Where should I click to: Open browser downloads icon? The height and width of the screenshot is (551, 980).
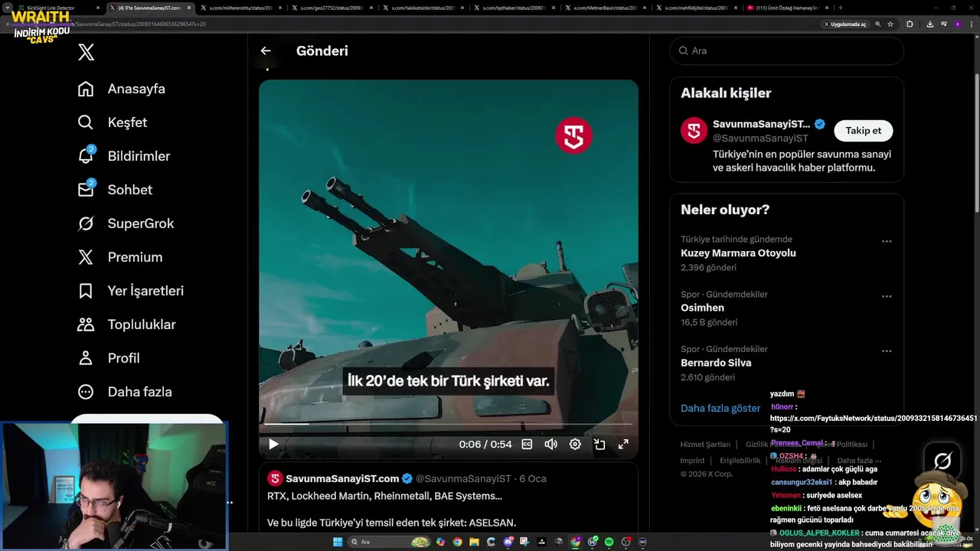pos(930,24)
